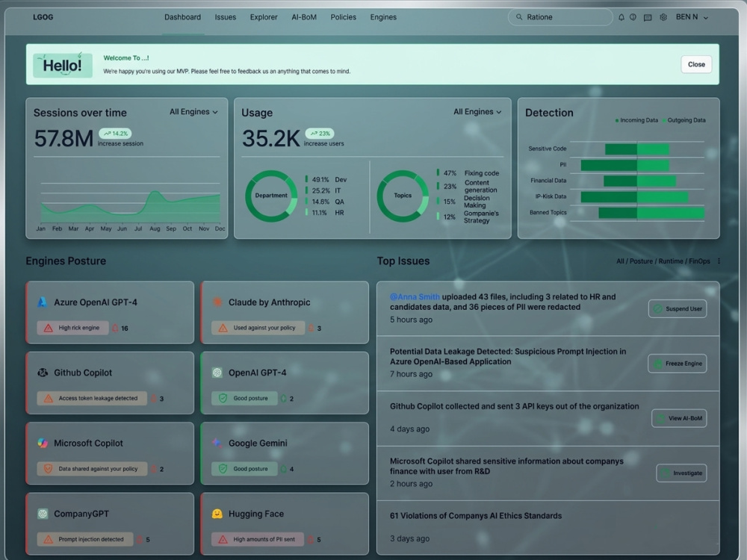Open the BEN N user menu chevron
The height and width of the screenshot is (560, 747).
pyautogui.click(x=706, y=18)
